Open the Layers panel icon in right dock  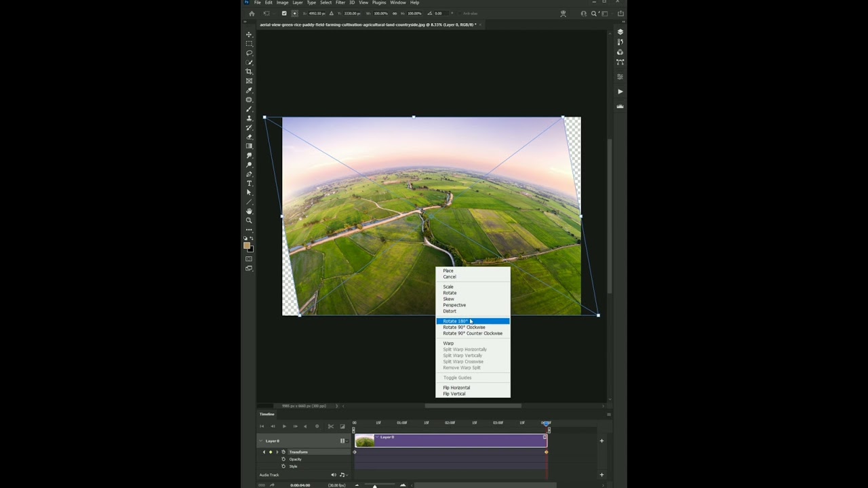coord(620,32)
